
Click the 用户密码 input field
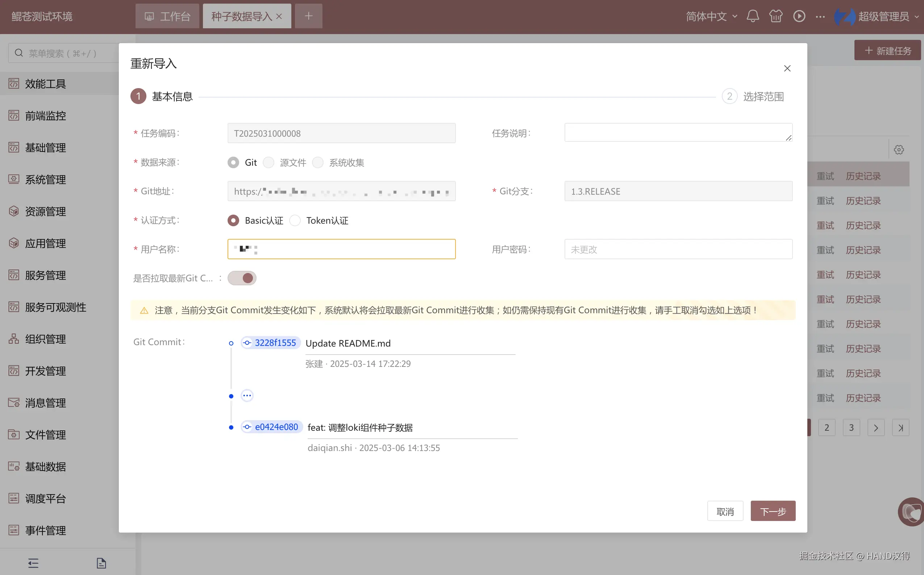point(678,249)
